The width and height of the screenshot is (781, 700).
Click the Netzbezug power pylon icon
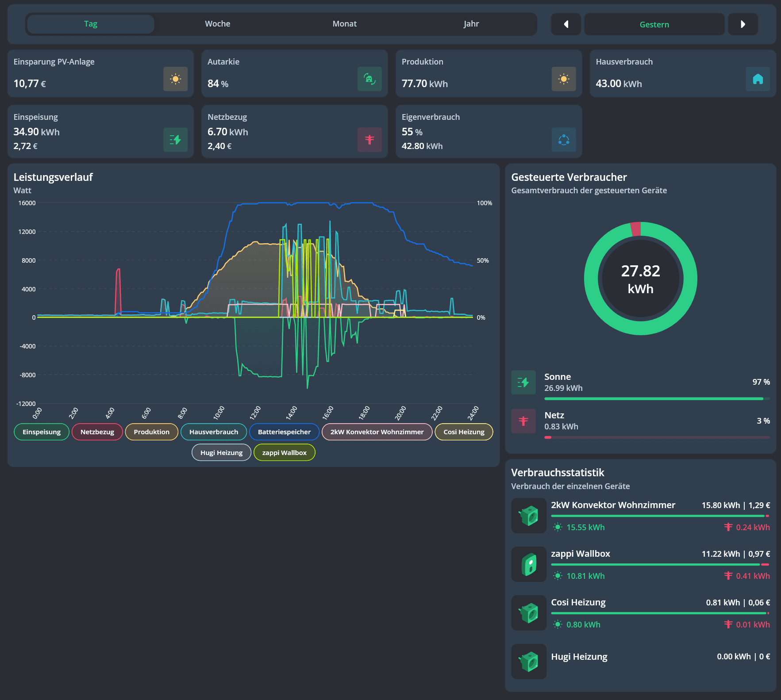pos(369,140)
